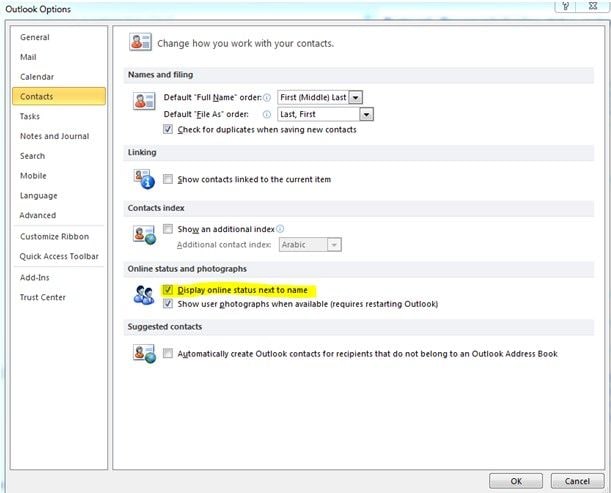This screenshot has width=611, height=493.
Task: Click the info icon next to Full Name order
Action: pyautogui.click(x=267, y=97)
